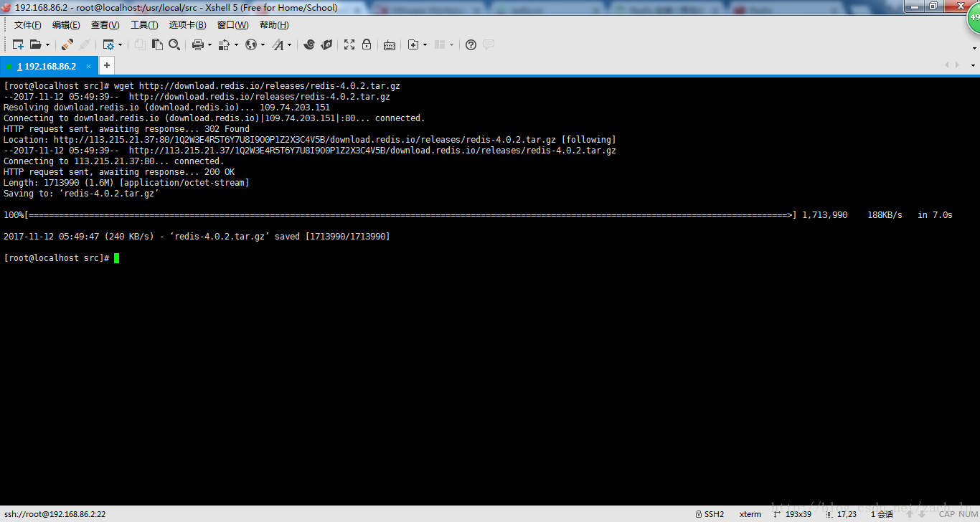Click the lock screen padlock icon
980x522 pixels.
point(367,44)
